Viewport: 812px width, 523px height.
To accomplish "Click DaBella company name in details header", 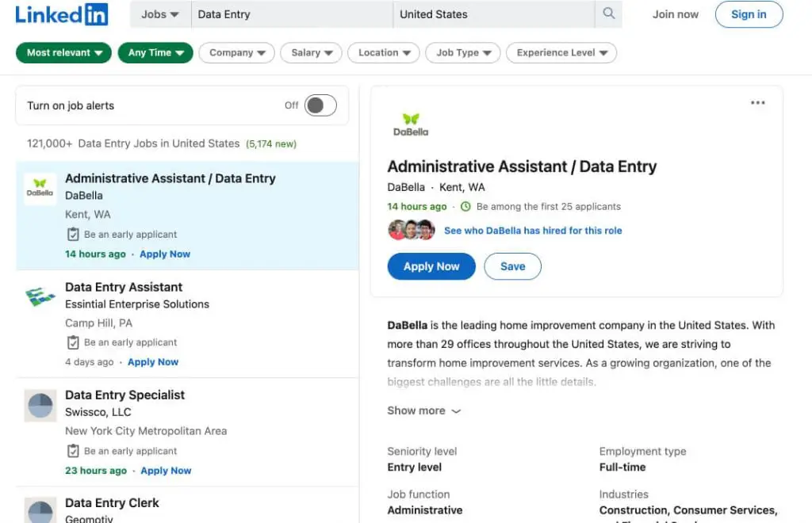I will pos(406,187).
